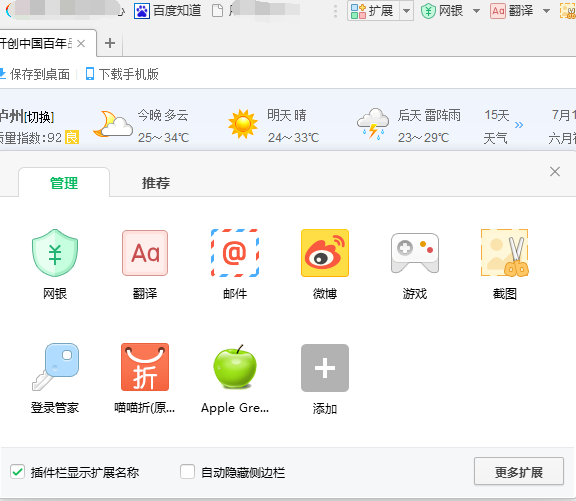Click the 翻译 Aa icon in toolbar

(498, 11)
